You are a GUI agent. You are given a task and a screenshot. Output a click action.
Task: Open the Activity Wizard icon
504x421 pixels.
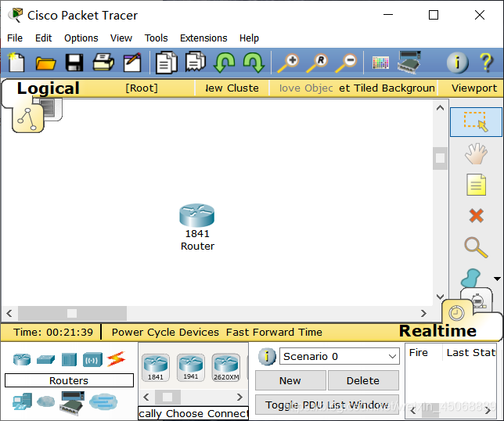(132, 62)
